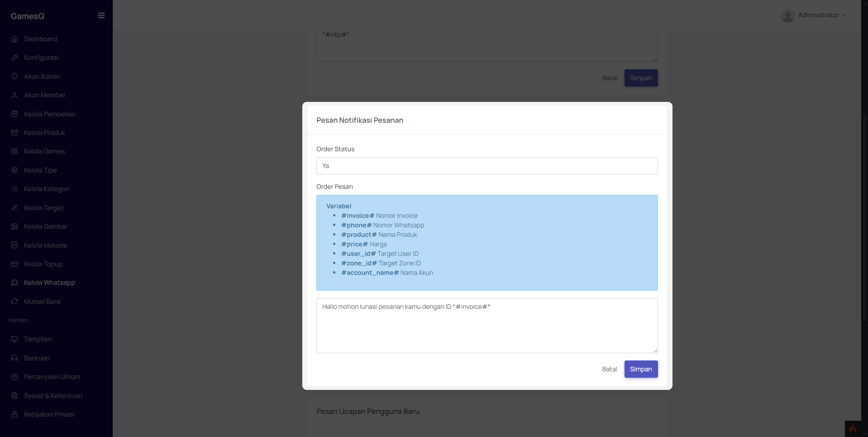Click the #user_id# Target User ID variable
This screenshot has height=437, width=868.
click(x=380, y=254)
